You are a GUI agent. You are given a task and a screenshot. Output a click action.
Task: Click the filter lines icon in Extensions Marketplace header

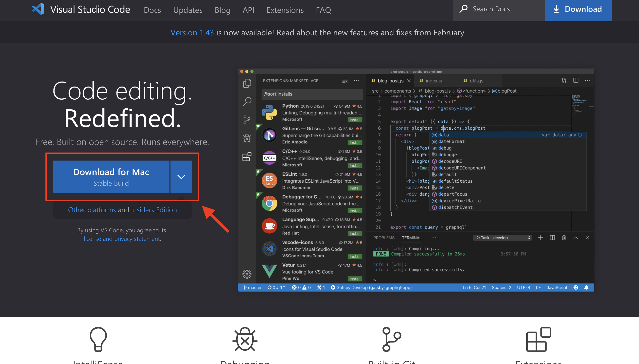345,81
